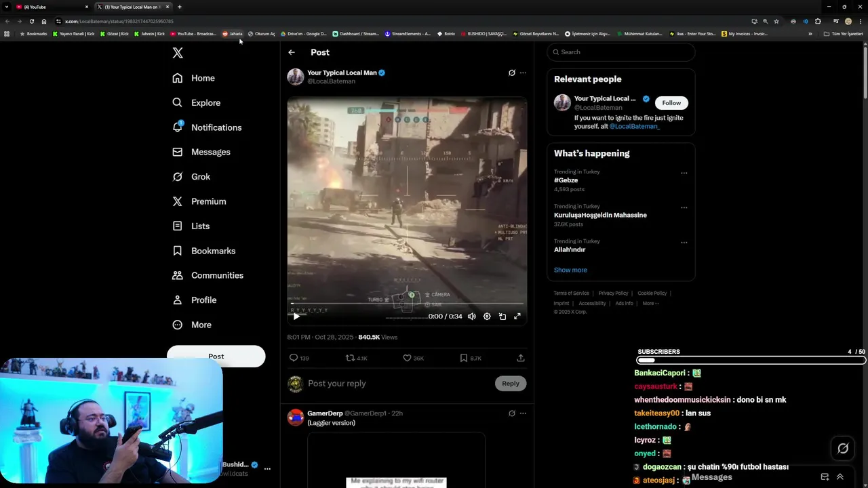Click the Reply button

[511, 384]
